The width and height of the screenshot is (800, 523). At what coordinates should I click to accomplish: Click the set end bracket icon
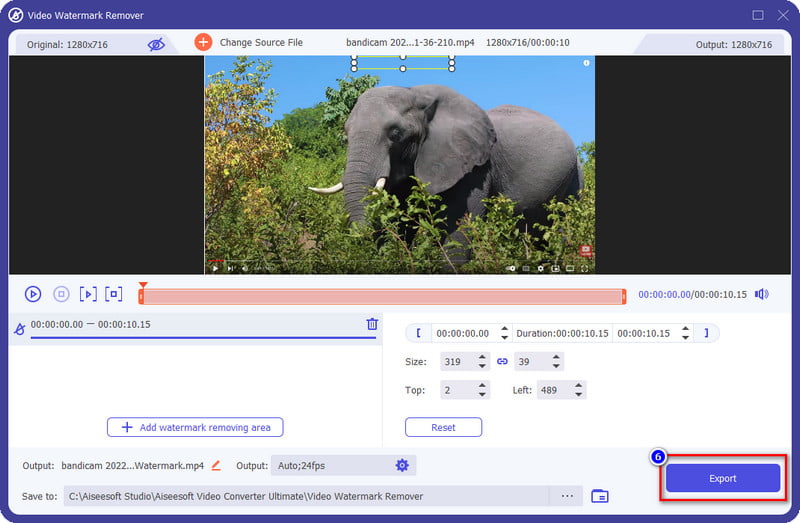pos(707,333)
